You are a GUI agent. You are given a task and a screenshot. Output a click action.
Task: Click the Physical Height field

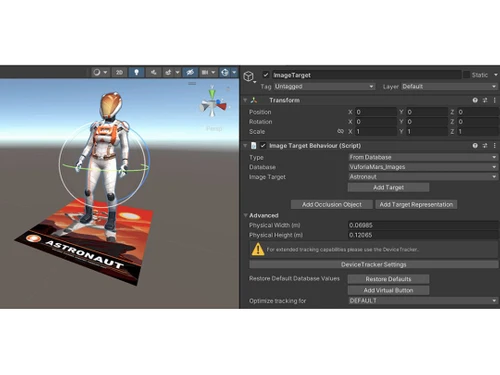(x=423, y=235)
